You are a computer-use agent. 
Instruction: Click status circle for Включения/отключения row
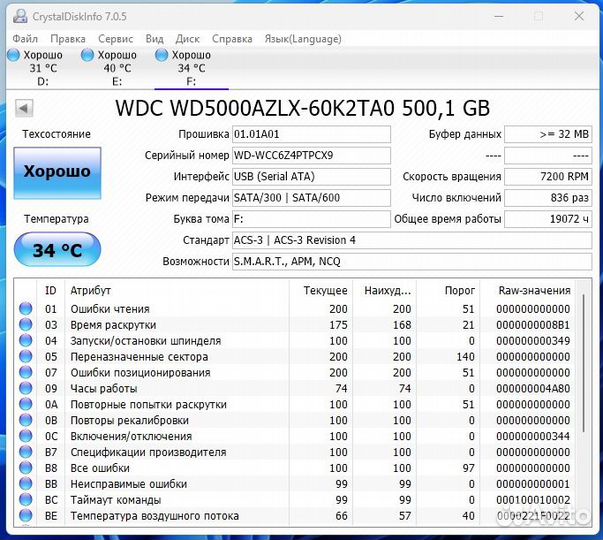click(26, 436)
